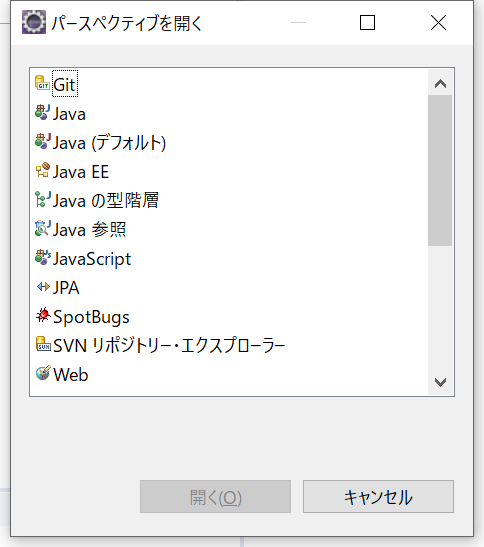
Task: Click the Java perspective icon
Action: (x=42, y=112)
